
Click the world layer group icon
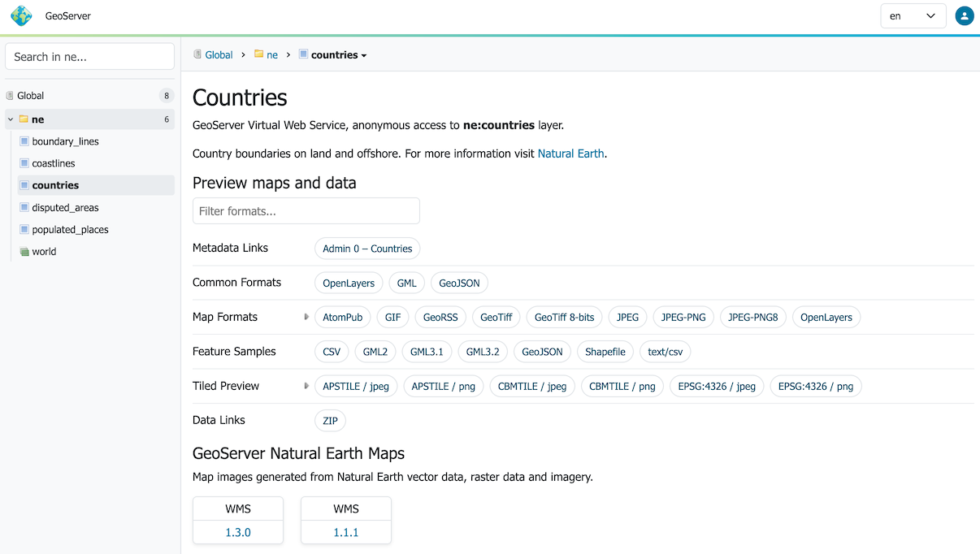click(24, 252)
